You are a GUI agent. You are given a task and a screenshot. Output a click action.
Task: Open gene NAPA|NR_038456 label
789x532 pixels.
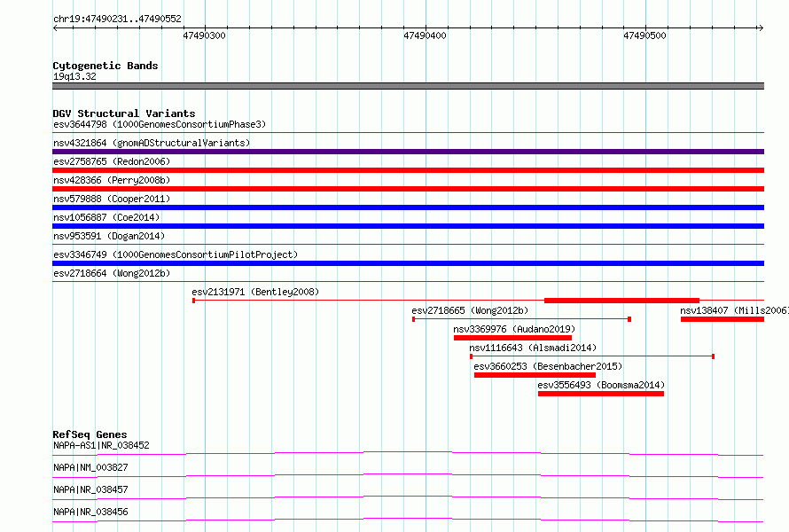tap(90, 512)
